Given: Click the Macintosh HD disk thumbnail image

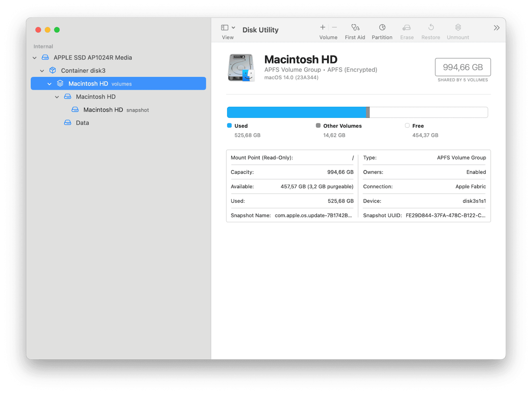Looking at the screenshot, I should pos(241,67).
